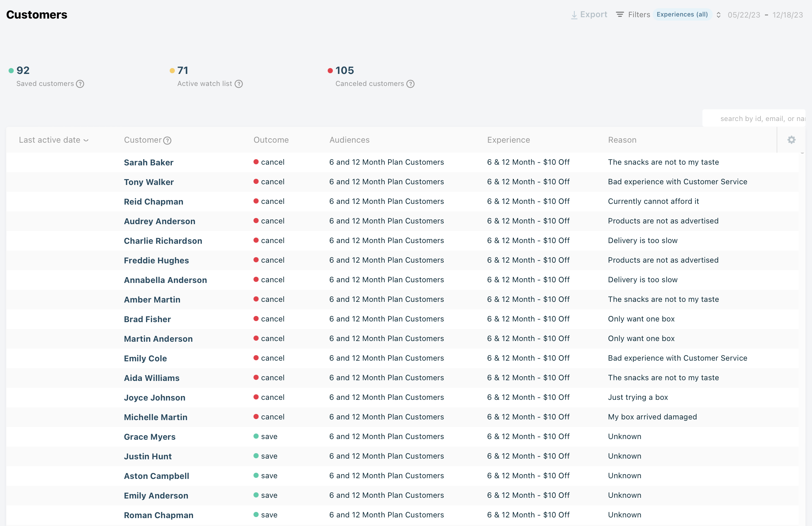Screen dimensions: 812x526
Task: Click Canceled customers help icon
Action: [410, 84]
